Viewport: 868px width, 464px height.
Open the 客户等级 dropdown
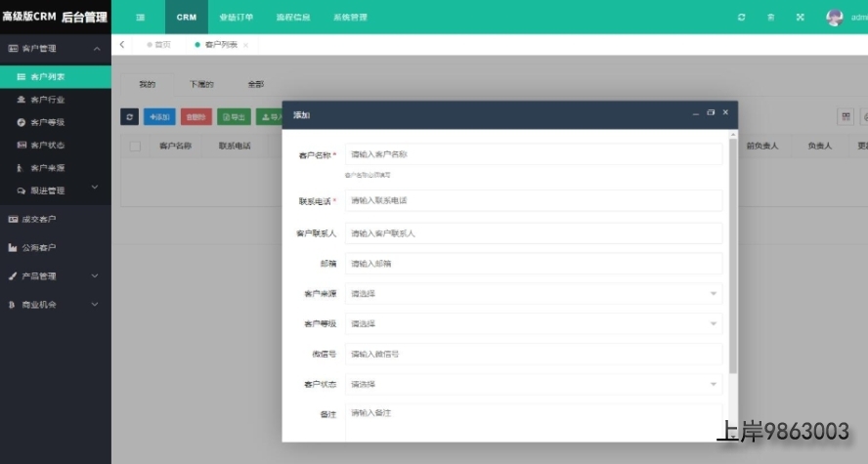click(x=533, y=324)
